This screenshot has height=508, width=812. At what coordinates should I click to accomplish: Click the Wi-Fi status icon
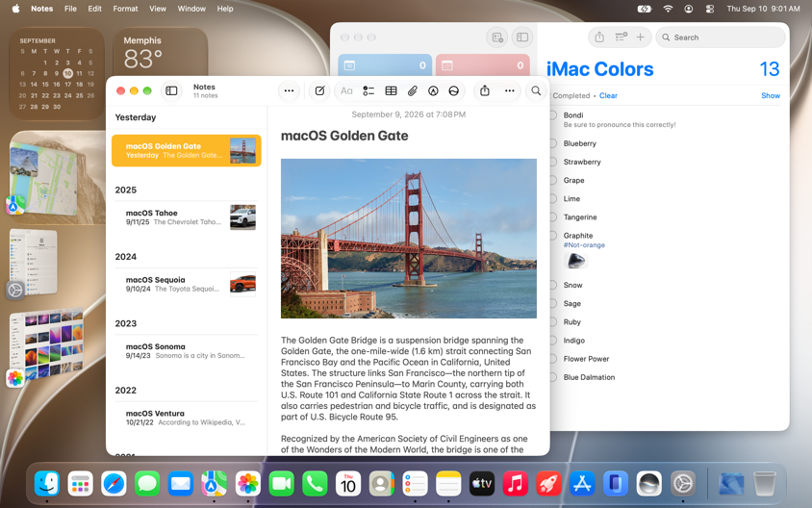[x=668, y=9]
